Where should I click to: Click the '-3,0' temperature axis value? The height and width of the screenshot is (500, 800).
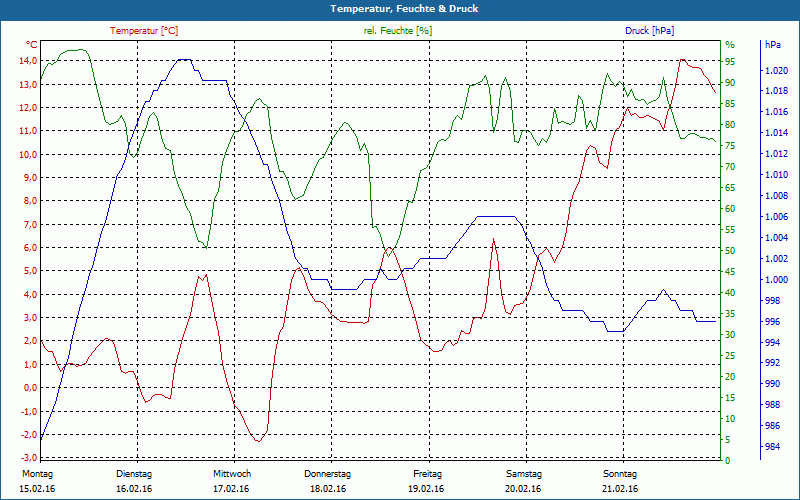(x=28, y=458)
